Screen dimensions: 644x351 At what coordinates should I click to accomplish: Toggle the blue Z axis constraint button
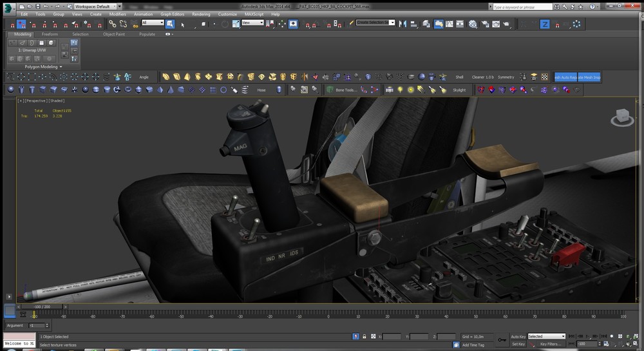pyautogui.click(x=544, y=24)
